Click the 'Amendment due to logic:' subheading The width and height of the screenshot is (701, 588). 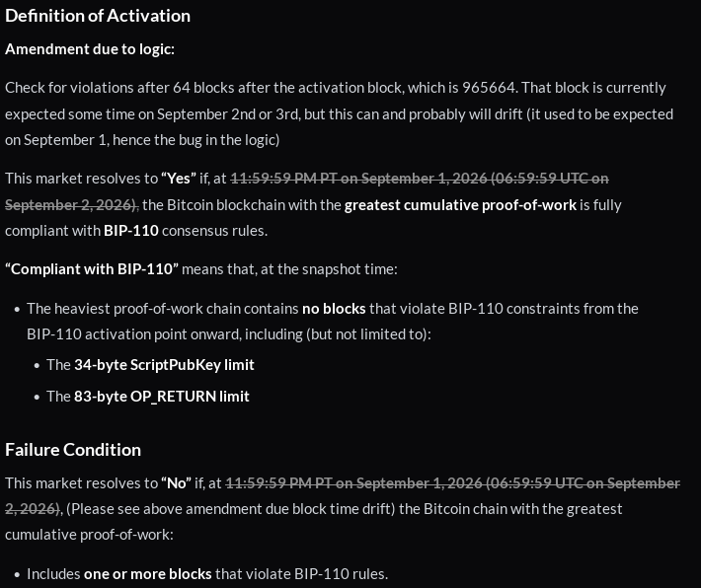[90, 49]
